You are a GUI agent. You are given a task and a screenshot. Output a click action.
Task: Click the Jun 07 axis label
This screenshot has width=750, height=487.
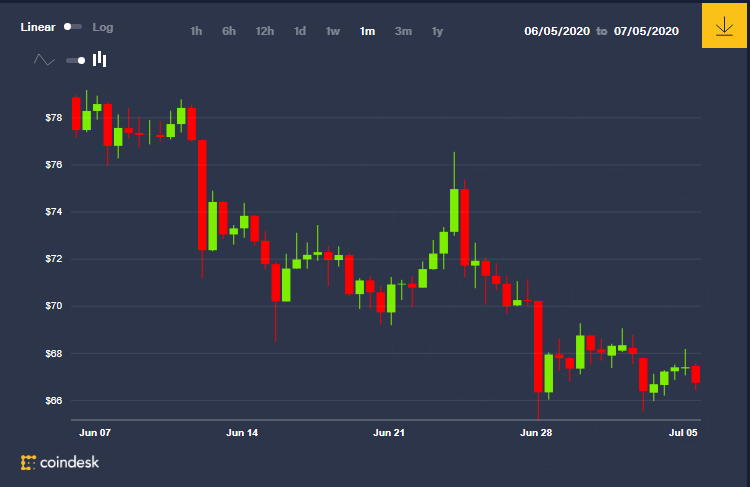(95, 432)
